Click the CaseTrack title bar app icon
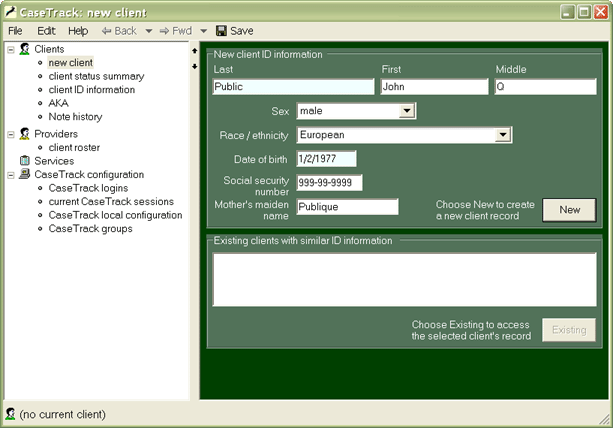This screenshot has height=428, width=613. 10,12
